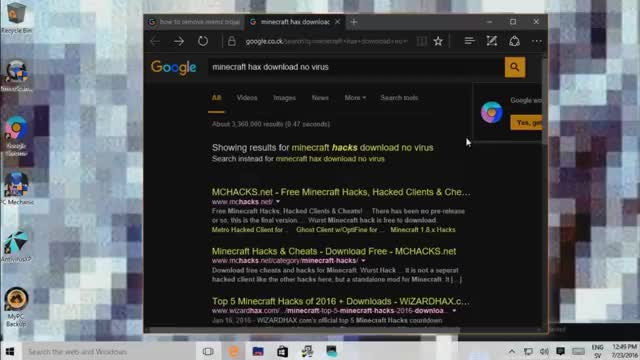Expand dropdown arrow beside mchacks.net/category/minecraft-hacks URL
640x360 pixels.
click(363, 260)
